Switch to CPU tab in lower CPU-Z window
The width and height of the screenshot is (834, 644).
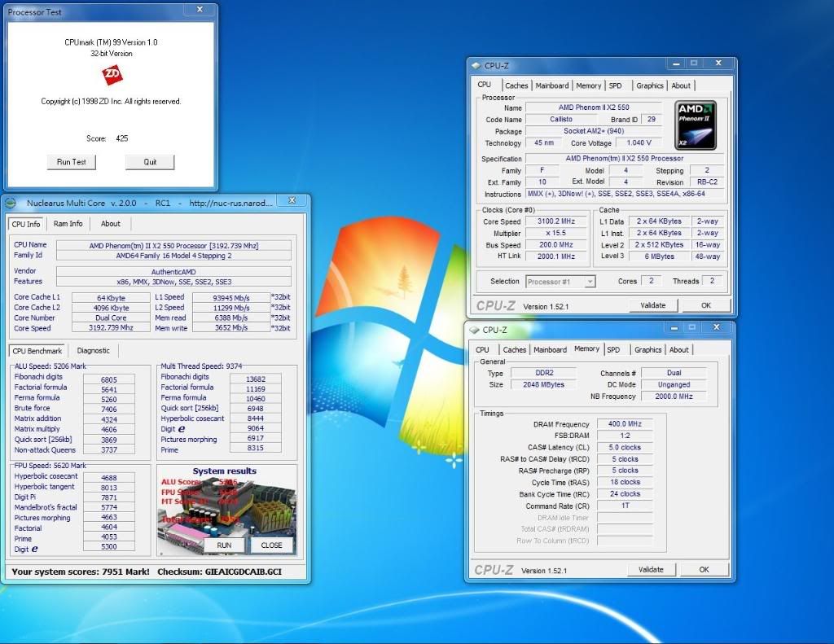pyautogui.click(x=482, y=350)
